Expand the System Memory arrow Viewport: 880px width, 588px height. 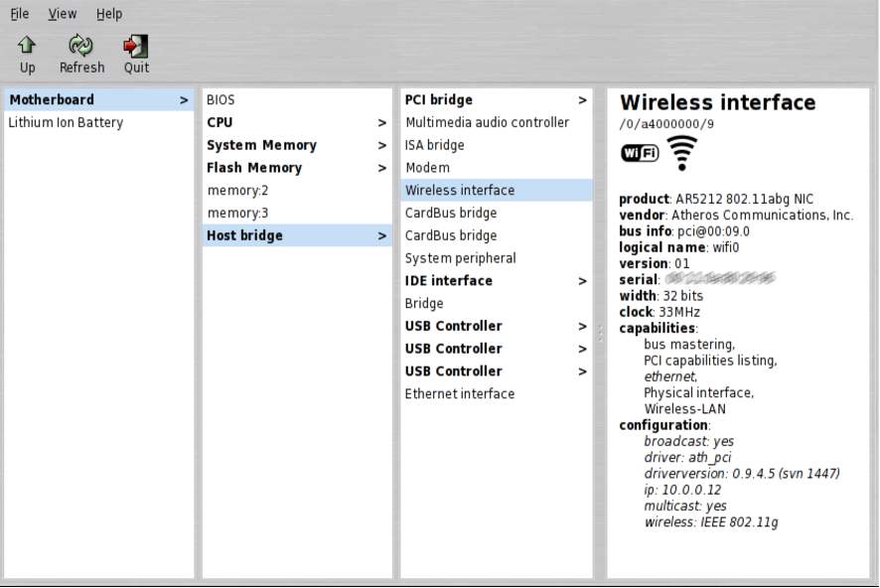click(382, 146)
